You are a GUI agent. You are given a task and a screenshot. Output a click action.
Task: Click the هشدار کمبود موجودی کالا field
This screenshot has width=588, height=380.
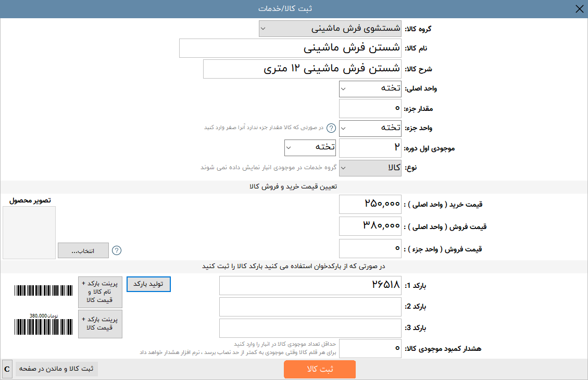[370, 349]
